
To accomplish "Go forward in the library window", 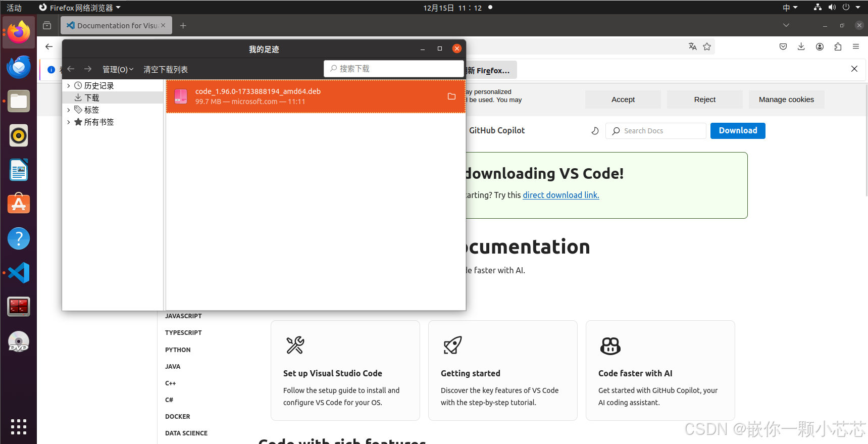I will (x=88, y=69).
